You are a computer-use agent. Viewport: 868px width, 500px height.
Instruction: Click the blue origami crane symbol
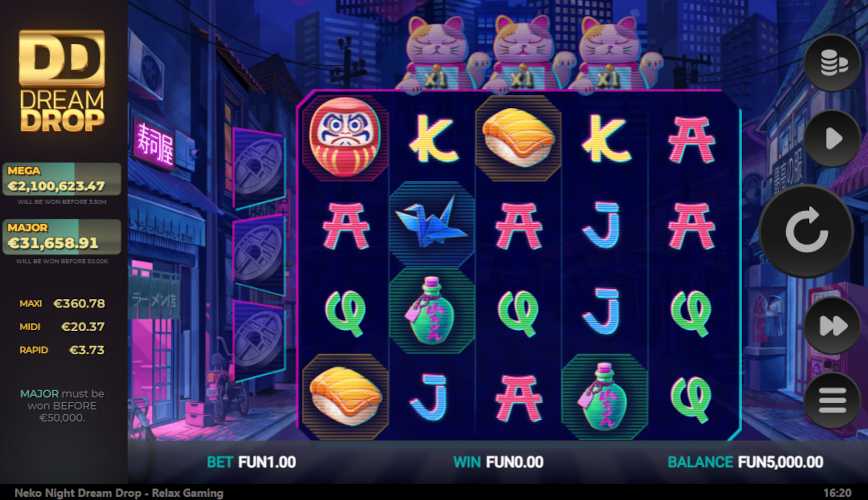(x=432, y=224)
